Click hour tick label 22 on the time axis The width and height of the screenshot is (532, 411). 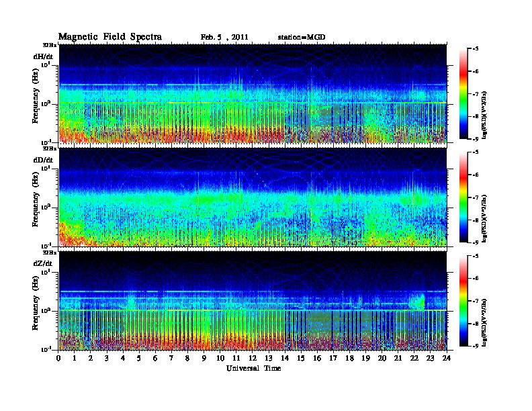[414, 358]
